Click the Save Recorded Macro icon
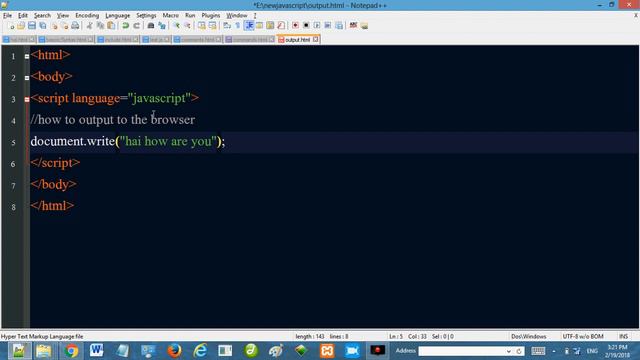The image size is (640, 360). pos(339,26)
